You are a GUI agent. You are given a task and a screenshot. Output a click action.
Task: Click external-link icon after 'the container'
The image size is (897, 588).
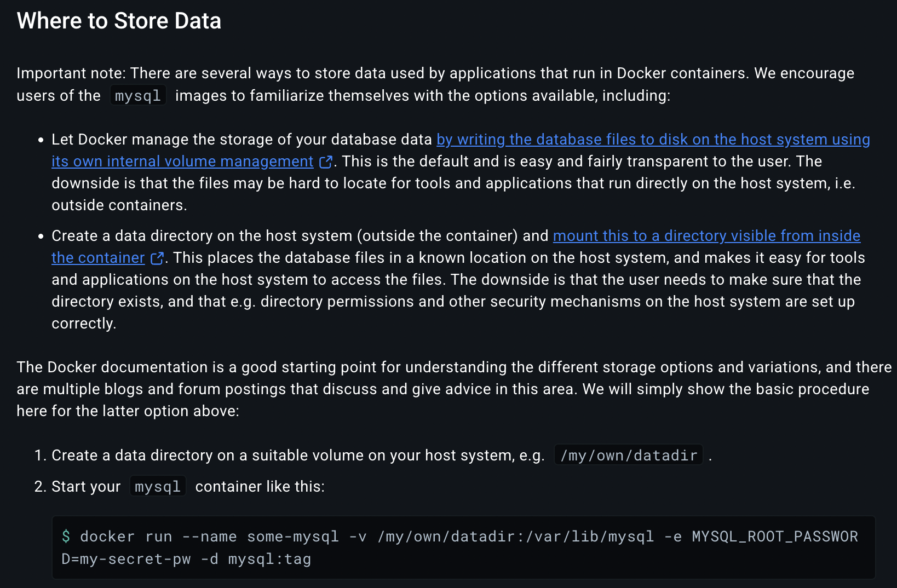tap(157, 258)
